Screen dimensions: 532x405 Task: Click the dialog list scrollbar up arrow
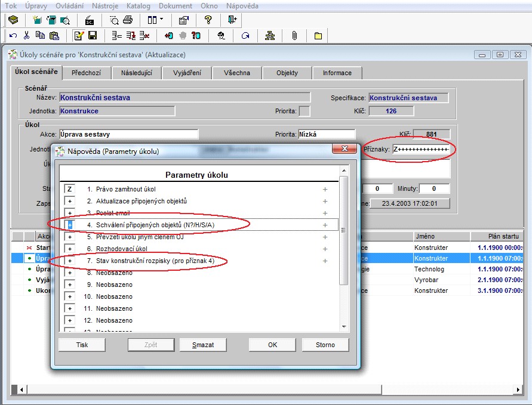344,171
